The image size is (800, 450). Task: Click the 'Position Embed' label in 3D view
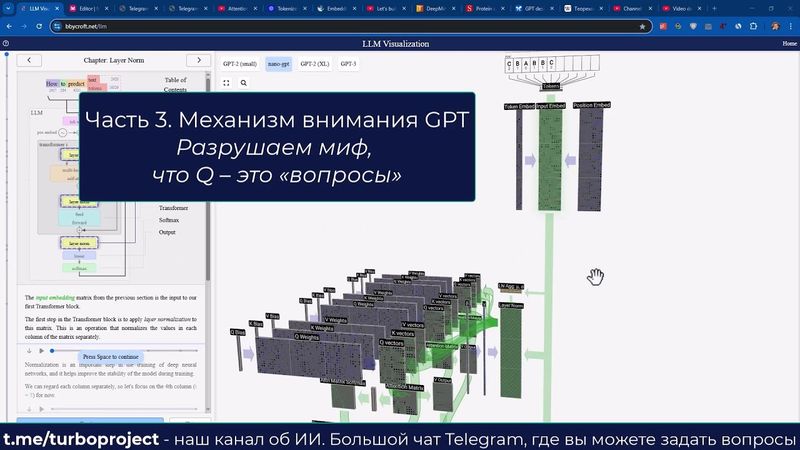591,105
